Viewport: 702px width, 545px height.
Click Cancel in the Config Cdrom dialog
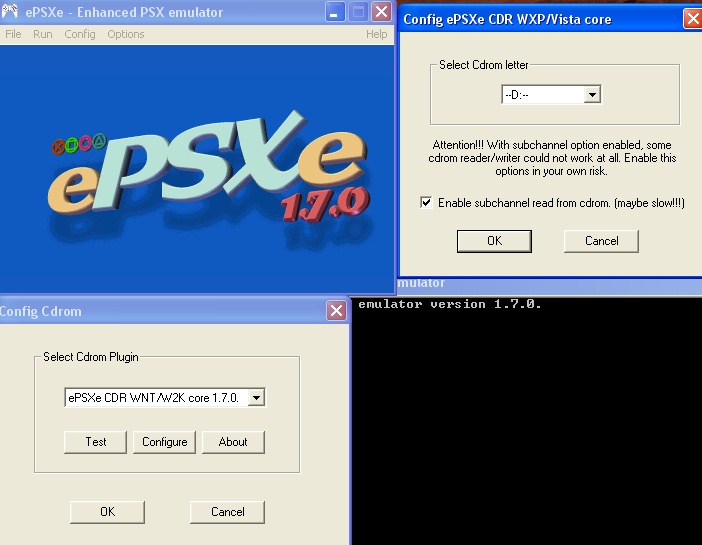coord(227,512)
